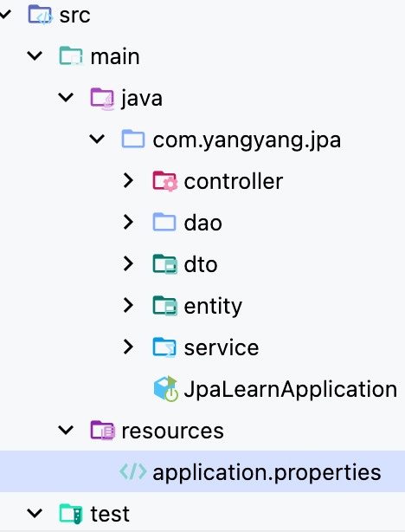This screenshot has height=532, width=405.
Task: Select the dao folder label
Action: (202, 223)
